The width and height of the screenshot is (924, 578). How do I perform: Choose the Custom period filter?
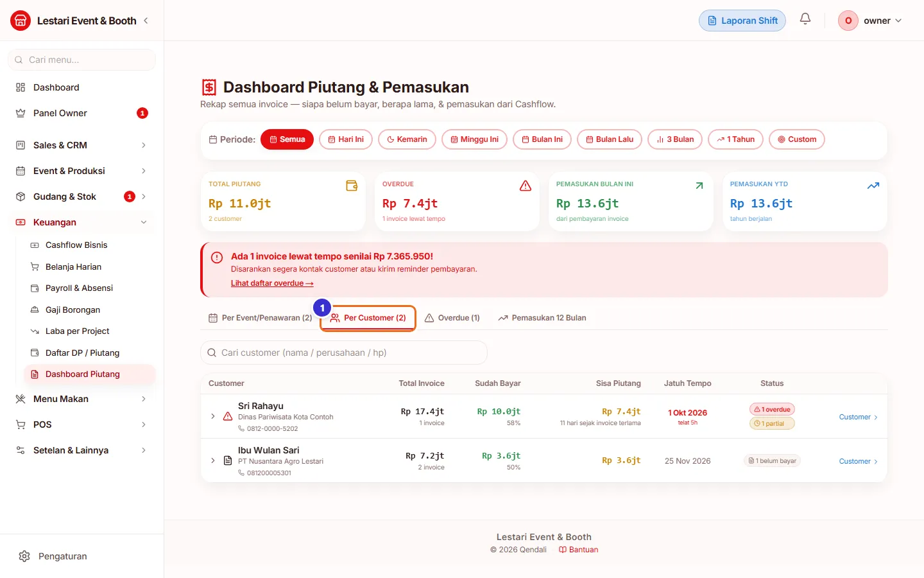click(797, 139)
